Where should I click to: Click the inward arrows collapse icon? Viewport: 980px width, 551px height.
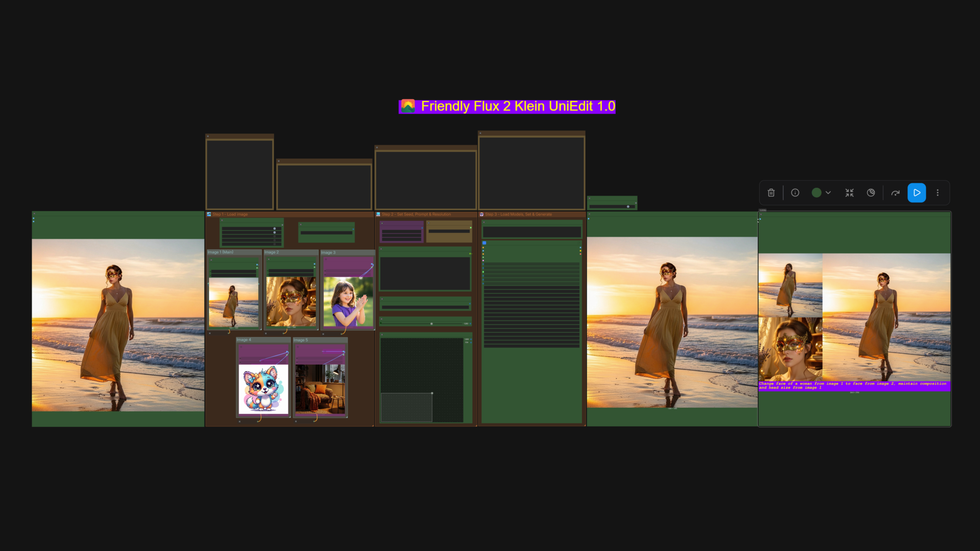[850, 193]
